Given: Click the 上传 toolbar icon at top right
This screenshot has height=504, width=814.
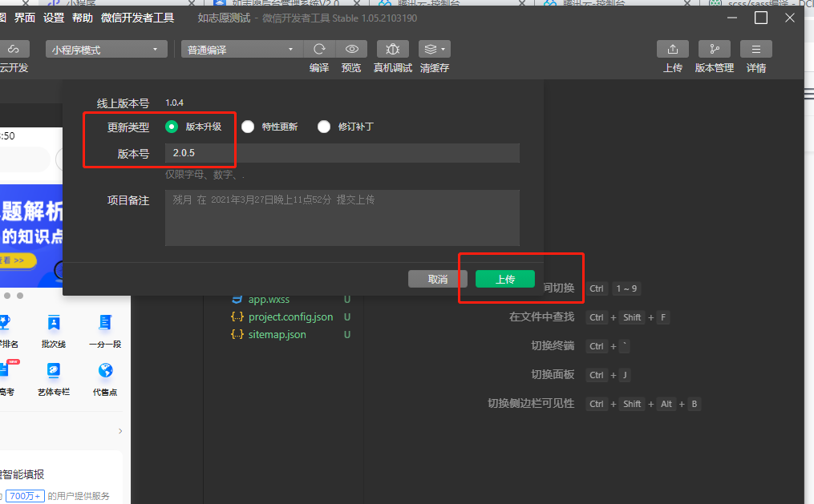Looking at the screenshot, I should tap(673, 49).
